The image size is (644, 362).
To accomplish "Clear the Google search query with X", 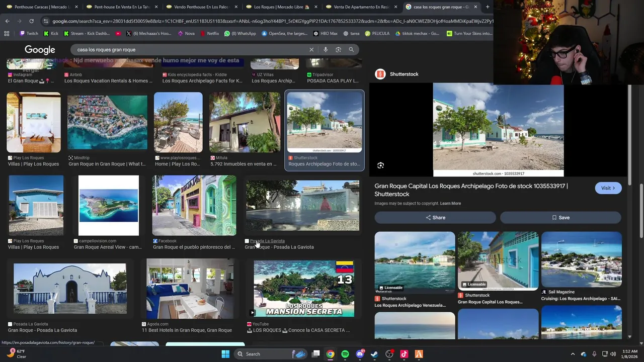I will pos(311,50).
